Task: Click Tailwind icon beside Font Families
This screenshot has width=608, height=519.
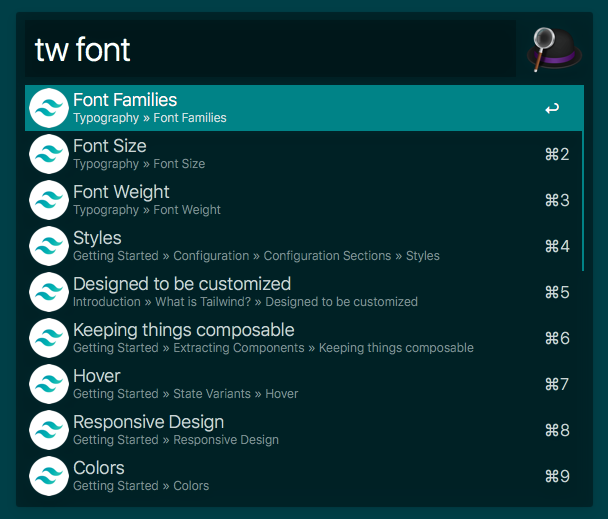Action: (x=49, y=108)
